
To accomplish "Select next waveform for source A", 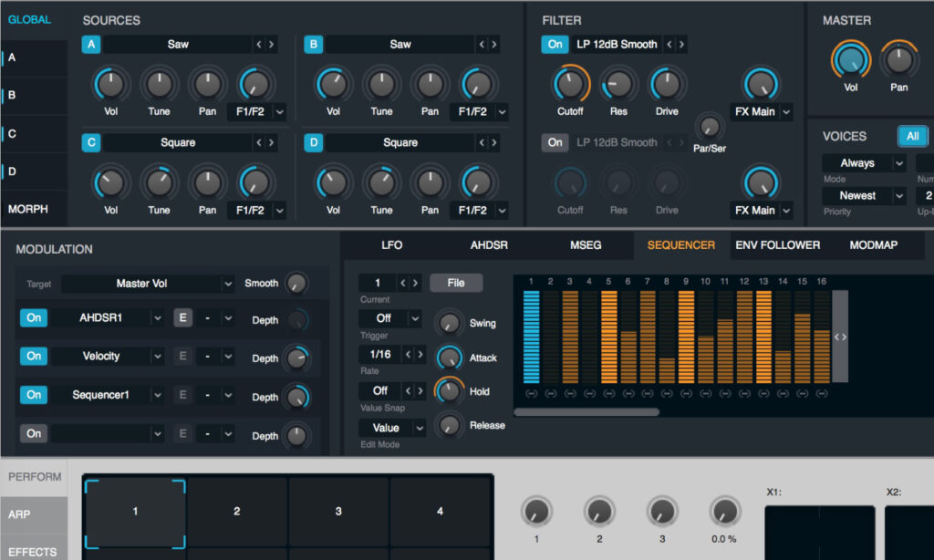I will point(272,44).
